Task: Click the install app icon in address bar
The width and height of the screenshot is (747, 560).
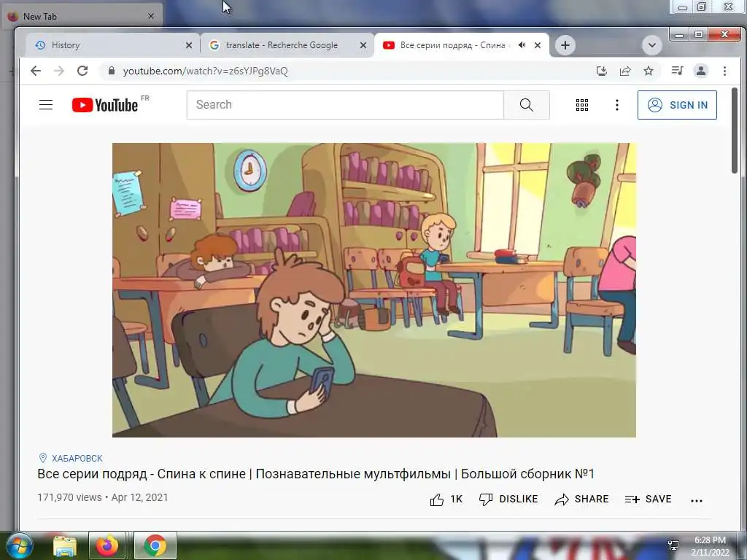Action: click(602, 71)
